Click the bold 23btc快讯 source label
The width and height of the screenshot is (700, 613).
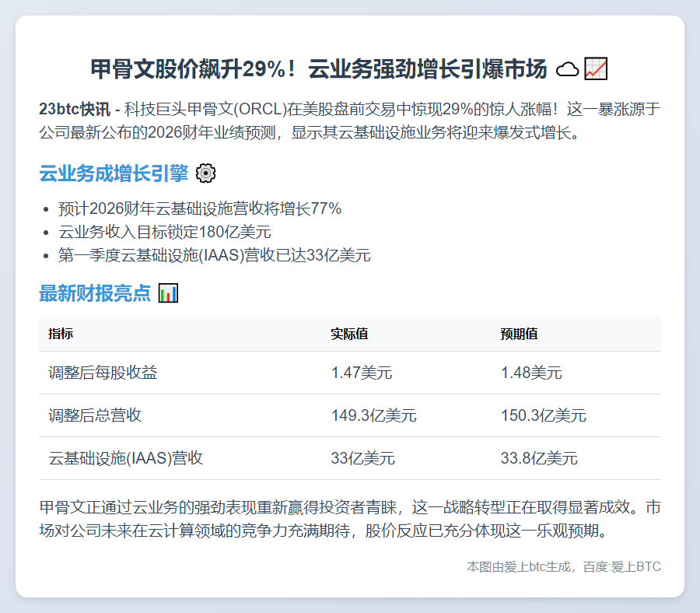click(75, 109)
